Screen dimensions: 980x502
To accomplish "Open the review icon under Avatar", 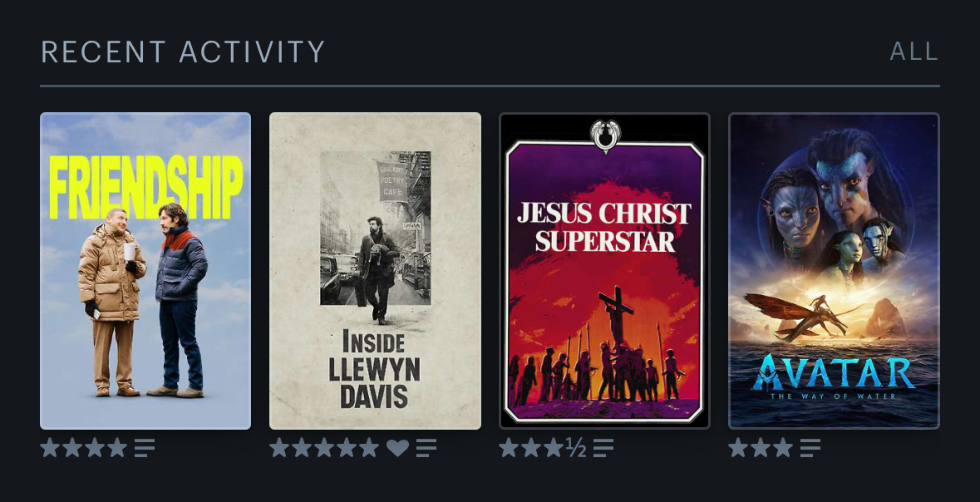I will pos(810,448).
